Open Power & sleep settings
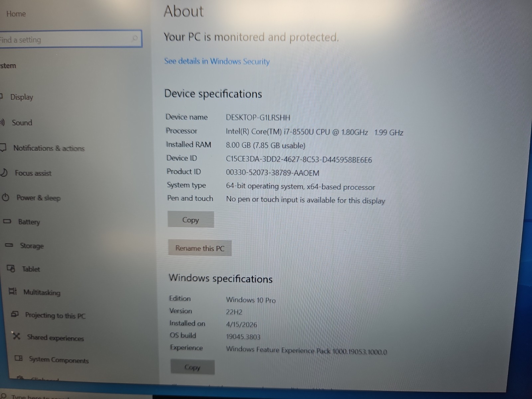The width and height of the screenshot is (532, 399). [39, 198]
